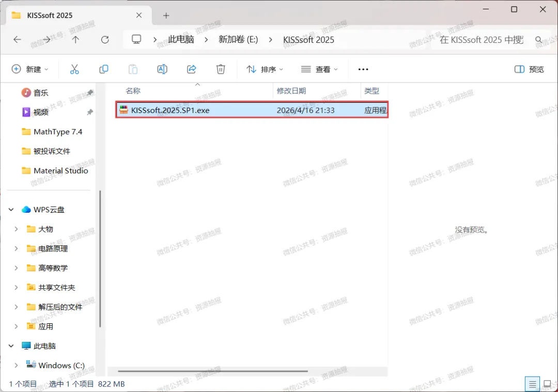Sort by the 修改日期 column header
The image size is (558, 392).
[x=291, y=91]
